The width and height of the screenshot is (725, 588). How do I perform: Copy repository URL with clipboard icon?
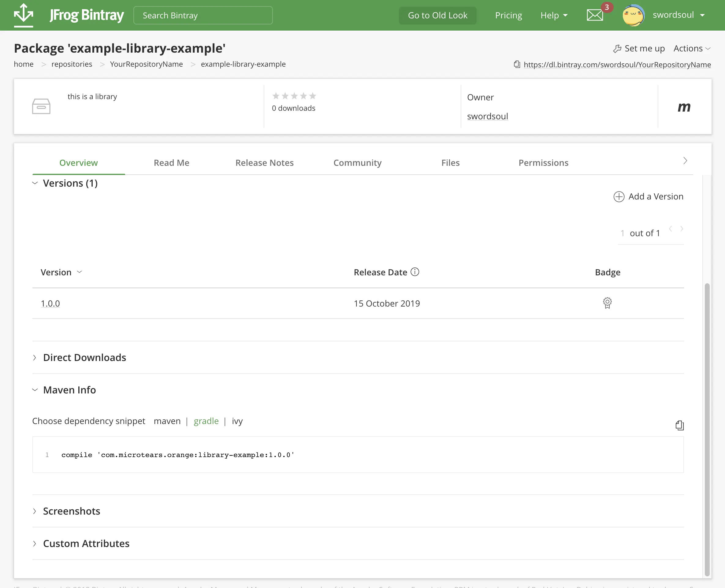[517, 64]
